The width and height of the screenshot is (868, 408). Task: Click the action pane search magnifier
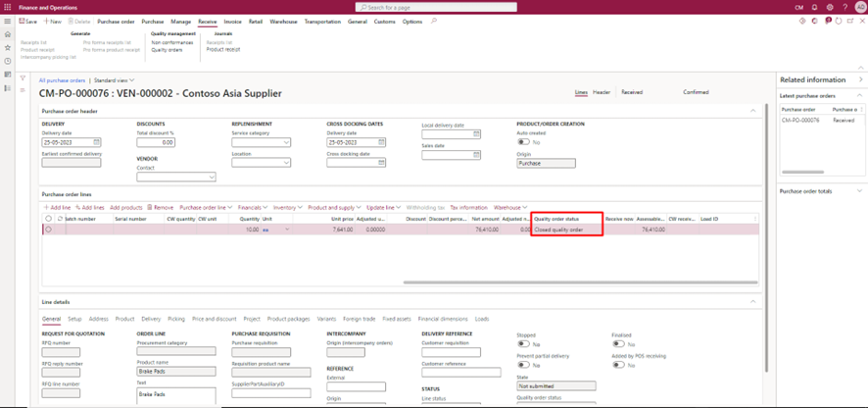click(433, 22)
